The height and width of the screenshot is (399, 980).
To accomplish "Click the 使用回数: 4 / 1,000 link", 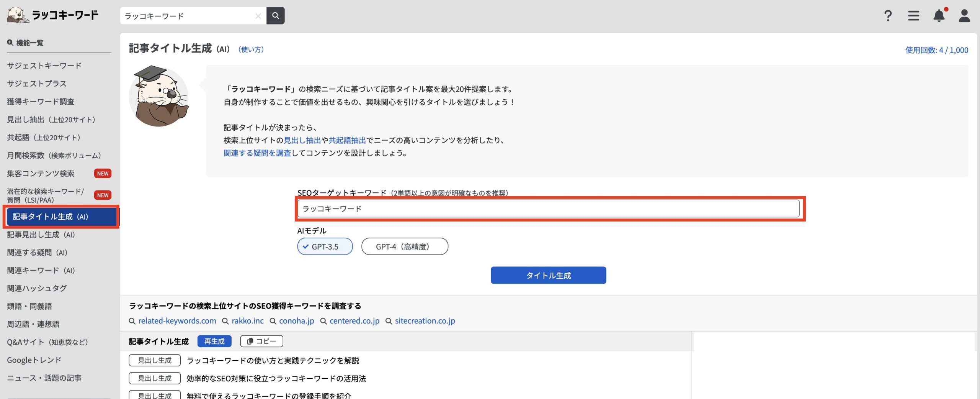I will (x=936, y=50).
